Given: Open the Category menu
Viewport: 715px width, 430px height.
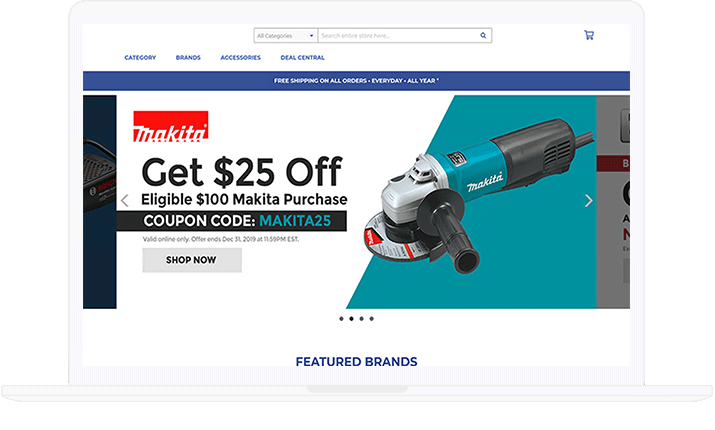Looking at the screenshot, I should (x=140, y=57).
